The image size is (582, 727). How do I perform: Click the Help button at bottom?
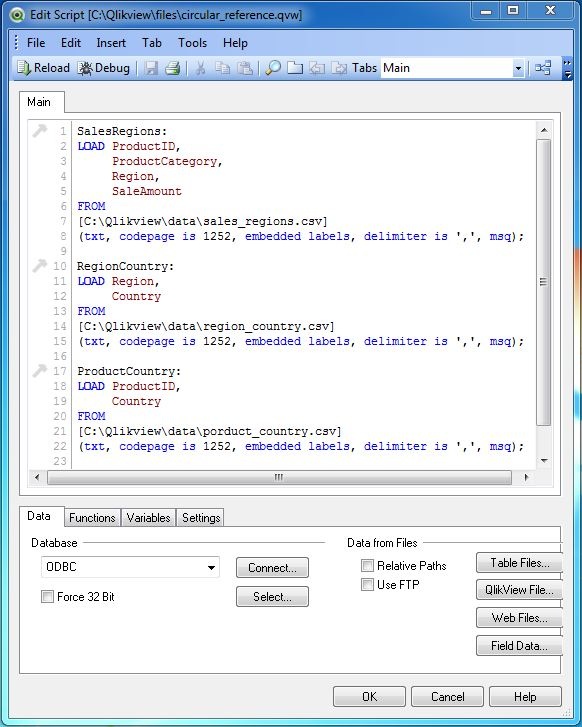[x=525, y=696]
